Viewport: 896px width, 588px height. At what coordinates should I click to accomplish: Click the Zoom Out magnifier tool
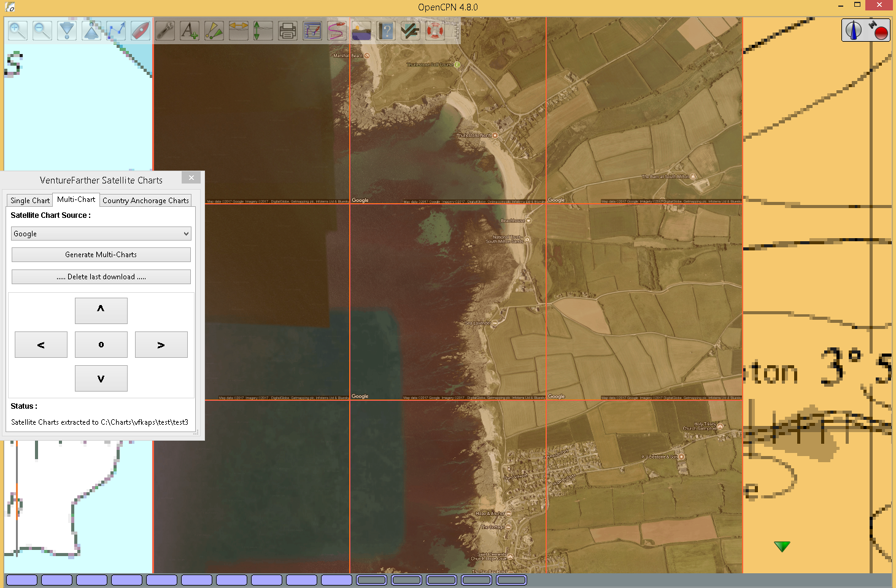42,30
